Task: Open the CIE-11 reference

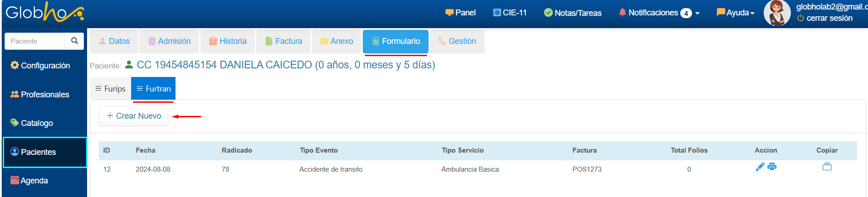Action: click(510, 13)
